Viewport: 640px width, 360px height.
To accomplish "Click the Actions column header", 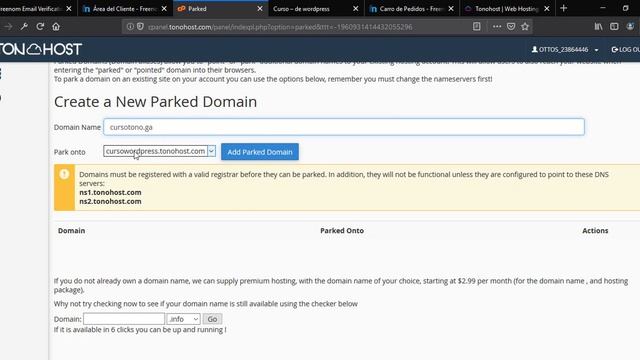I will pos(595,231).
